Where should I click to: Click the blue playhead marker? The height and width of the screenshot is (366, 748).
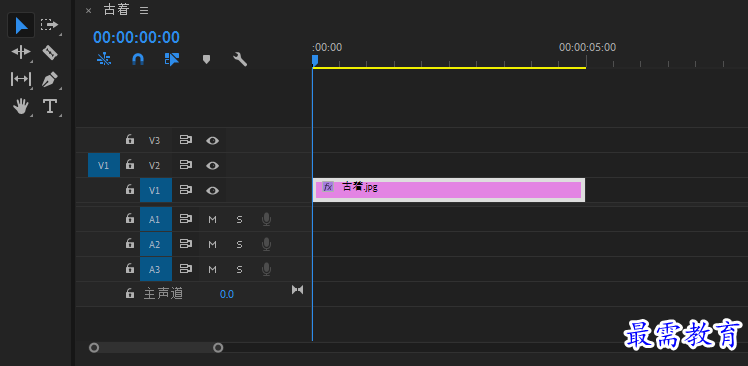pyautogui.click(x=315, y=61)
